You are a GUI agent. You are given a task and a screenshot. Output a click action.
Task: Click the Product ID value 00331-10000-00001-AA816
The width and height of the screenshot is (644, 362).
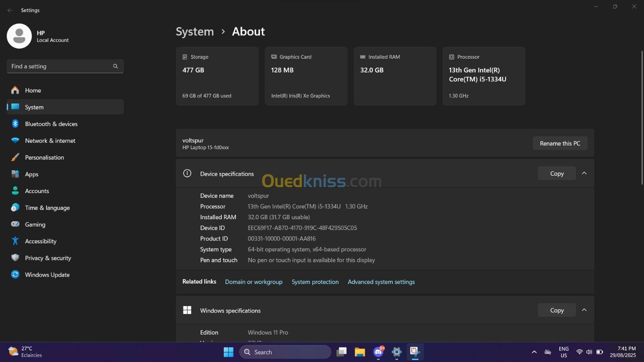[282, 239]
